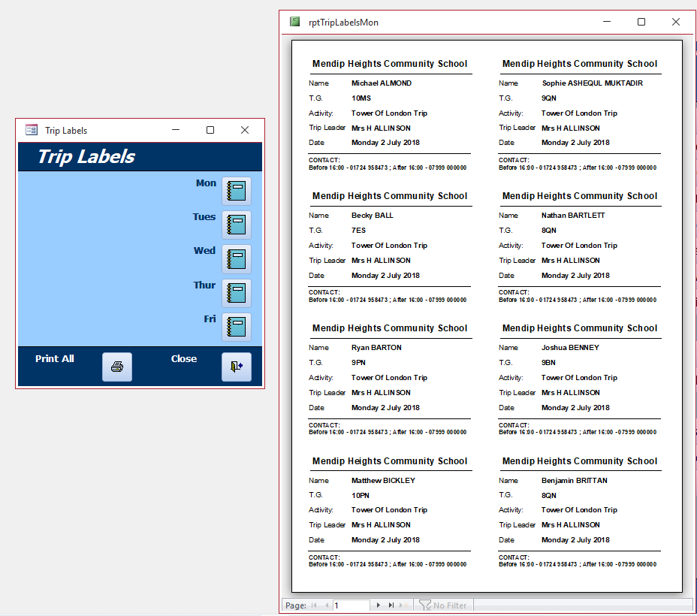Click the horizontal scrollbar of the report

point(582,605)
